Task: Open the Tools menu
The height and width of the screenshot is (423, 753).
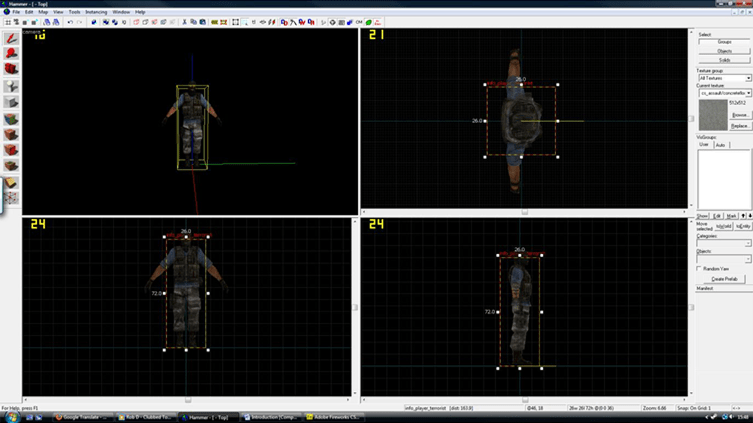Action: (74, 12)
